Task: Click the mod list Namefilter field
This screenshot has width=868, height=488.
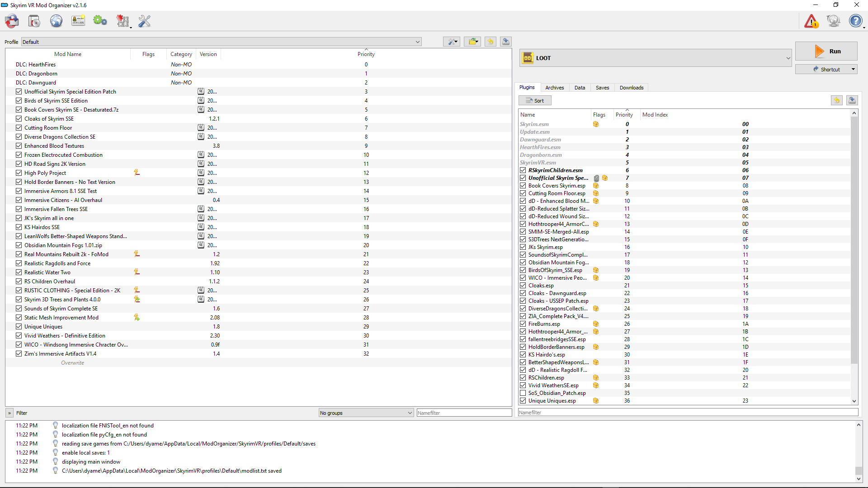Action: [x=464, y=413]
